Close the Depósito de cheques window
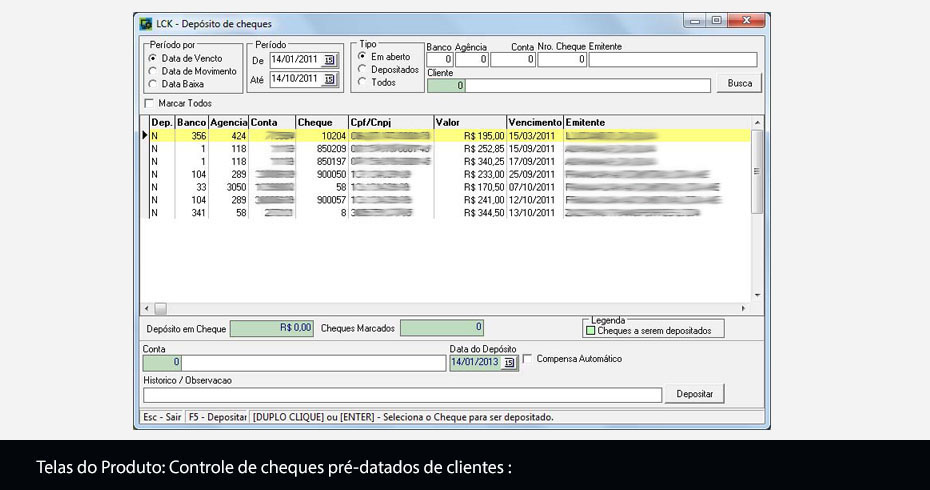This screenshot has height=490, width=930. [746, 21]
